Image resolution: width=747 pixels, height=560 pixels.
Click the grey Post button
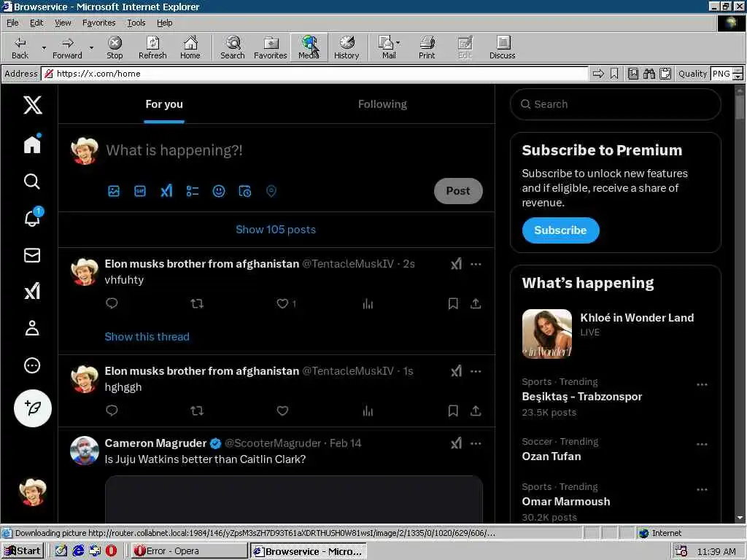[x=458, y=191]
